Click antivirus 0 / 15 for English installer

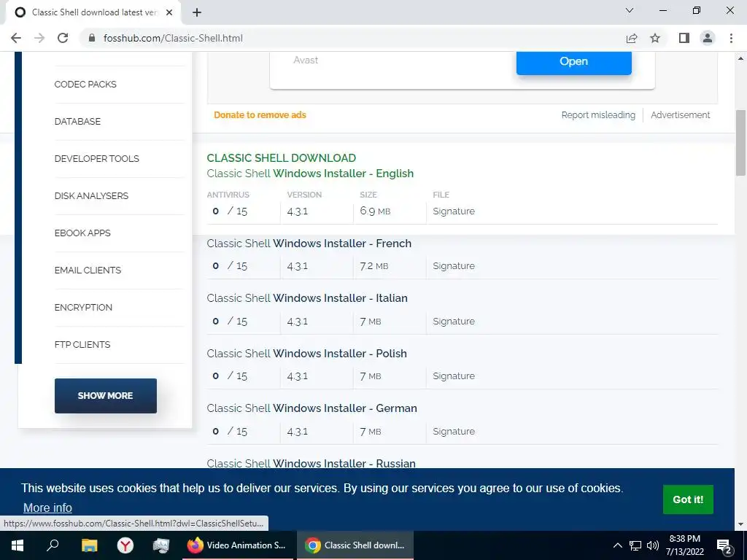pos(230,211)
